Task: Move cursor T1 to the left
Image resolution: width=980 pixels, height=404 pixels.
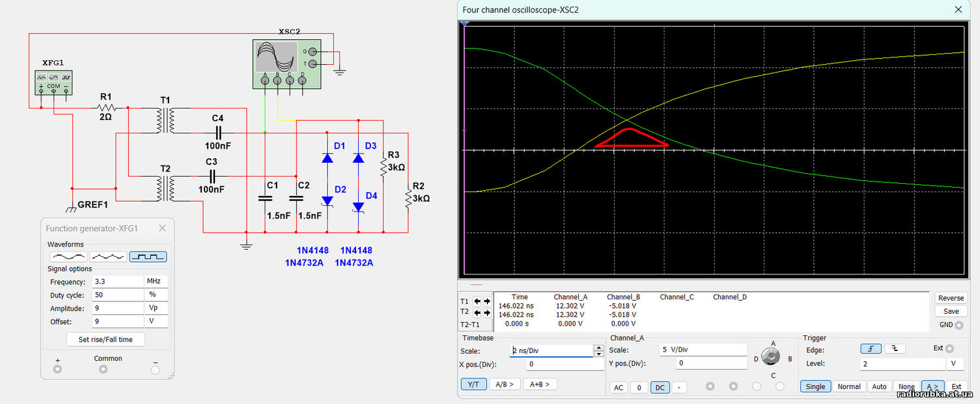Action: 477,301
